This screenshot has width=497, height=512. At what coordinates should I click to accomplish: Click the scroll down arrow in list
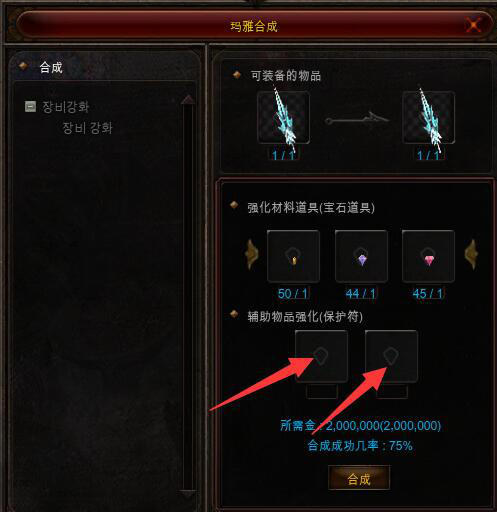pyautogui.click(x=188, y=493)
